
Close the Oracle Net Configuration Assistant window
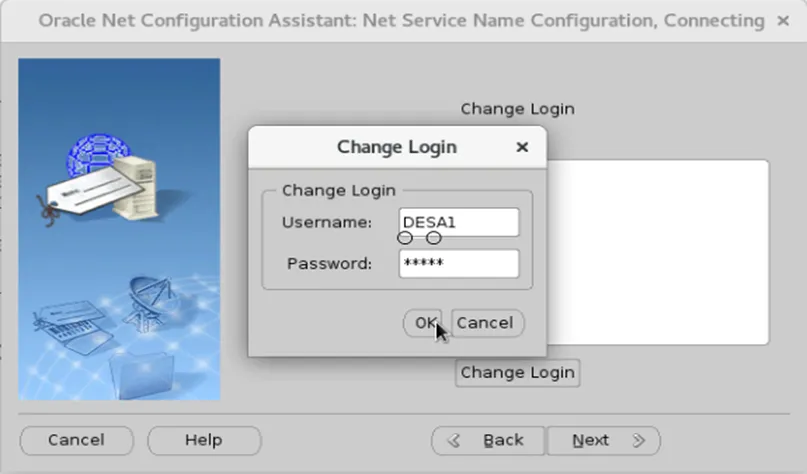tap(783, 21)
